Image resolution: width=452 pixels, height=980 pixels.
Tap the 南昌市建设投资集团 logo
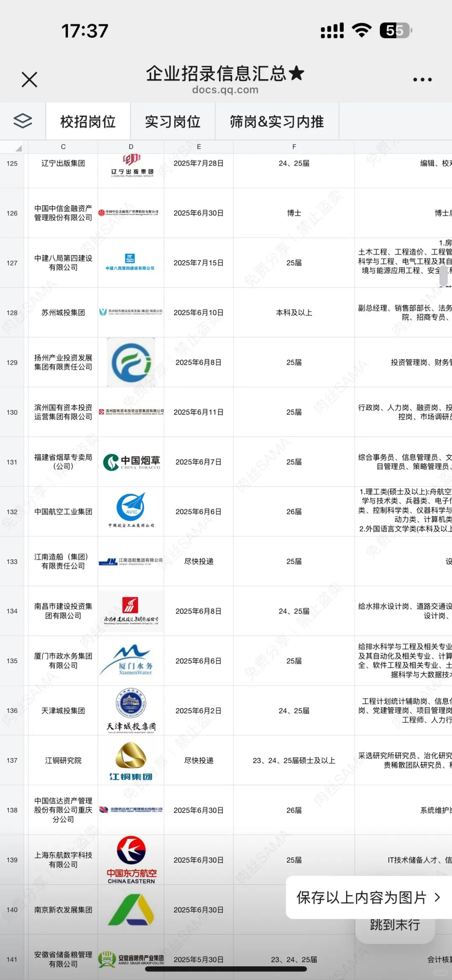[x=131, y=611]
